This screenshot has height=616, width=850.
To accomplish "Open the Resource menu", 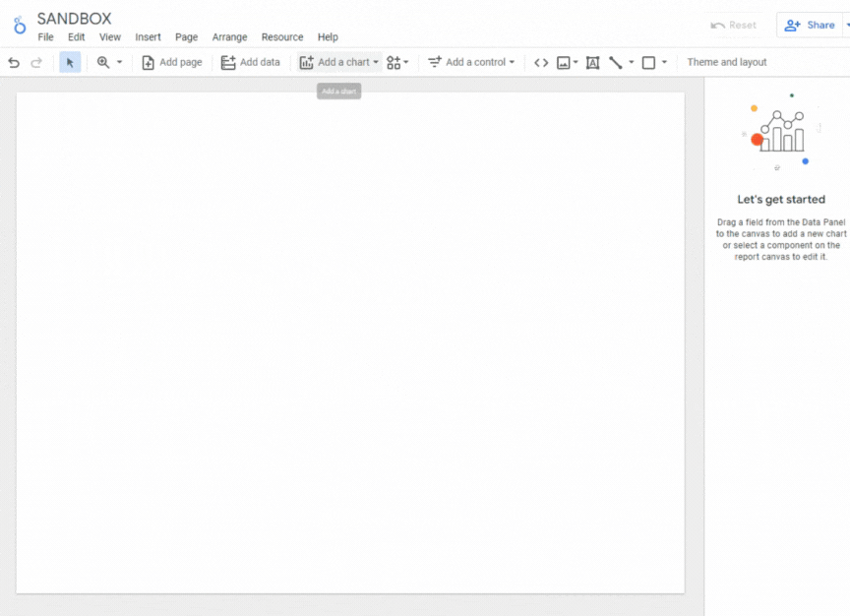I will pos(282,37).
